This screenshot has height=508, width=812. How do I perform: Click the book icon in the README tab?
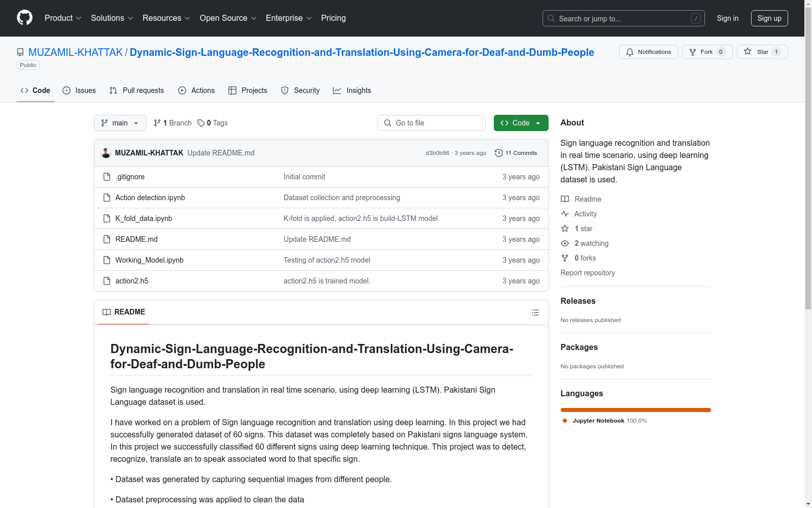107,312
